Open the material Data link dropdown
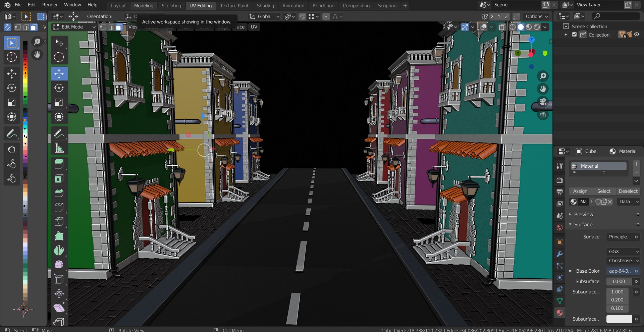Viewport: 644px width, 332px height. coord(629,202)
